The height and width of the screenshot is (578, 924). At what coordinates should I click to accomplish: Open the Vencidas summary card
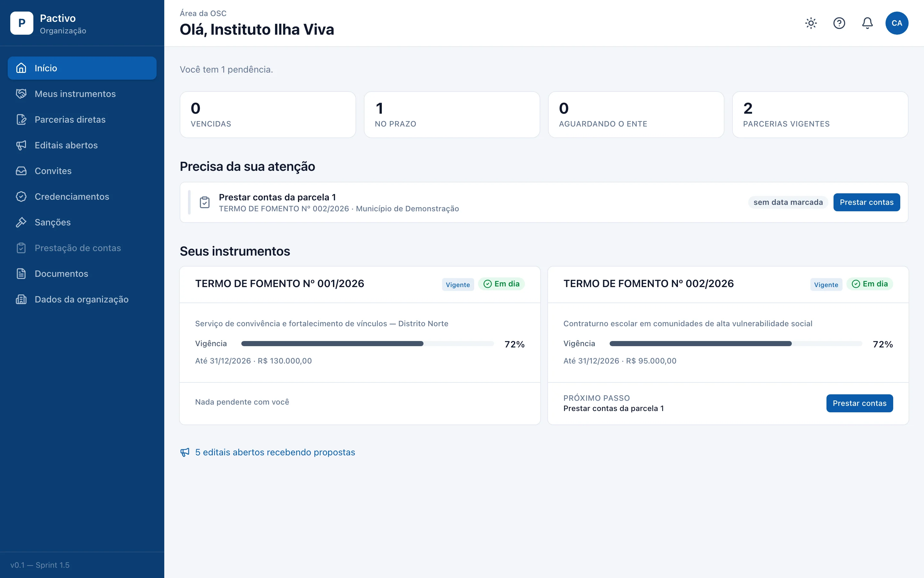tap(268, 115)
